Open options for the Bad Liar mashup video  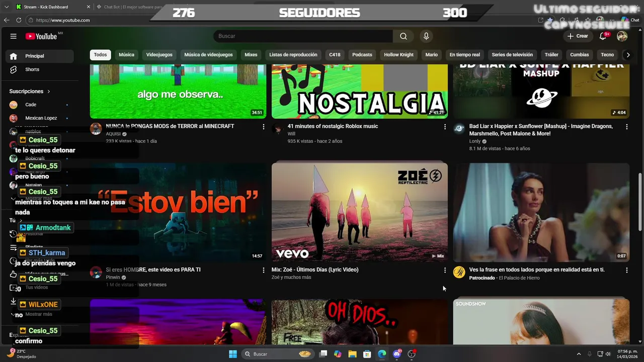point(626,127)
